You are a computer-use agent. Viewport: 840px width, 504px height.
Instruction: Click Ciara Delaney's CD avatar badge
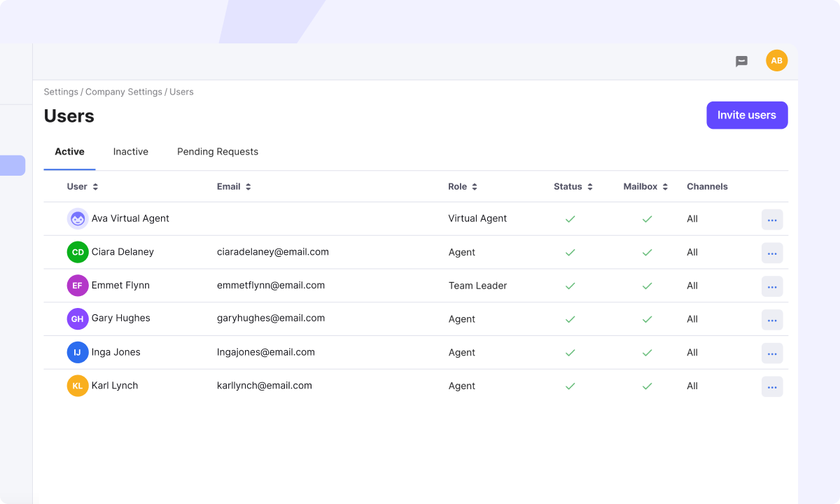pos(77,252)
